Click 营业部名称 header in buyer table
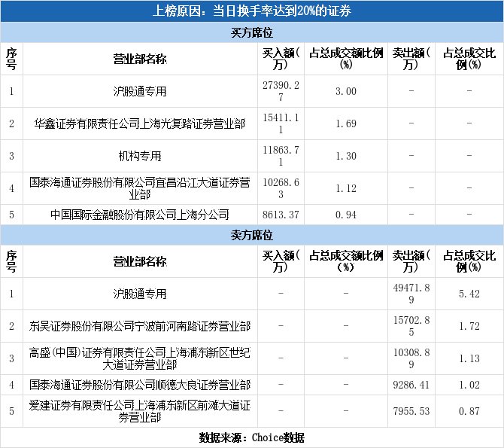The image size is (504, 448). [140, 59]
